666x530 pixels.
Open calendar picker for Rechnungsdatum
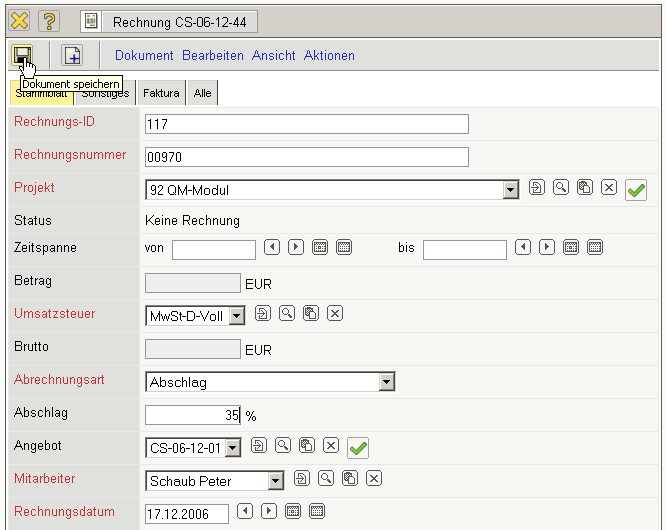(293, 512)
